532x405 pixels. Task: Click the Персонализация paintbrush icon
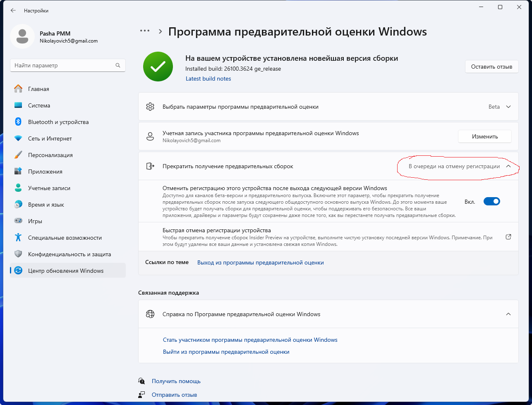(x=18, y=155)
